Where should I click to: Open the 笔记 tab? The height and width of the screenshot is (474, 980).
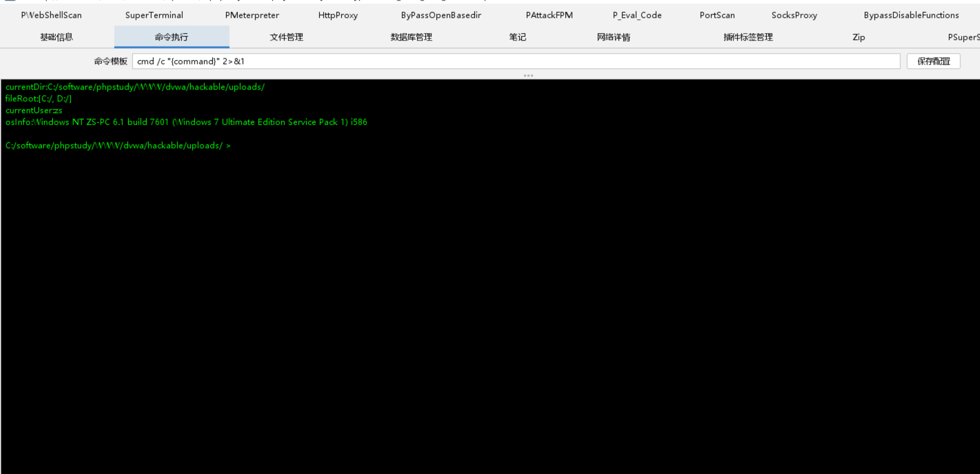[x=518, y=37]
